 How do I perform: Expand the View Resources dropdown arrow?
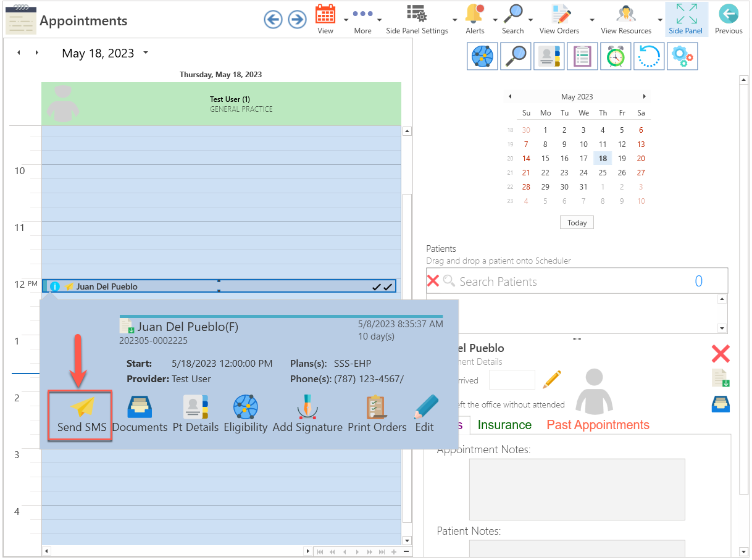click(659, 20)
